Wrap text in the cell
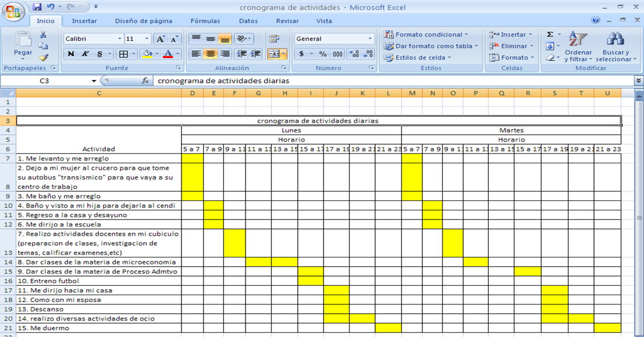644x337 pixels. tap(274, 38)
